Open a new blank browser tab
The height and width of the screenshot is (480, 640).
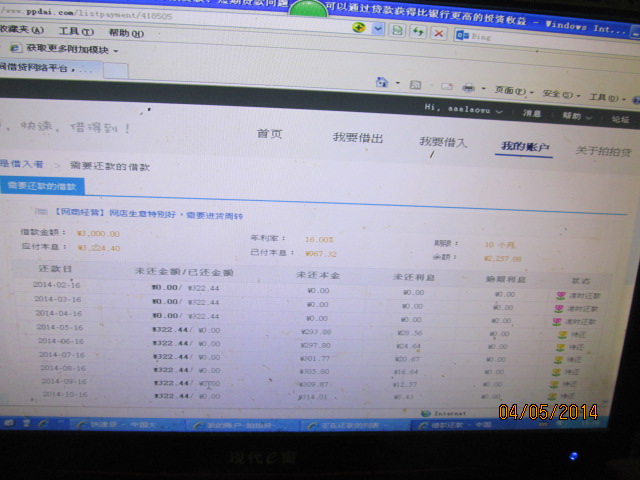116,71
